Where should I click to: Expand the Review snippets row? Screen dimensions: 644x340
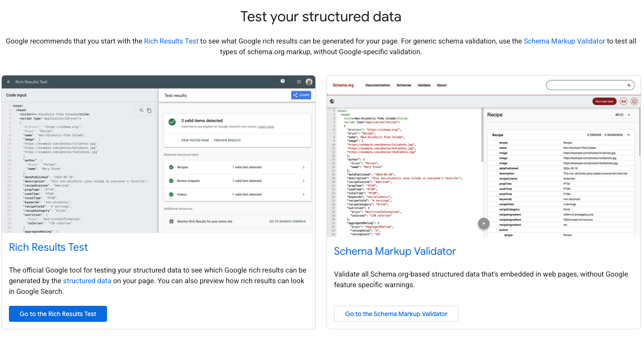(303, 181)
